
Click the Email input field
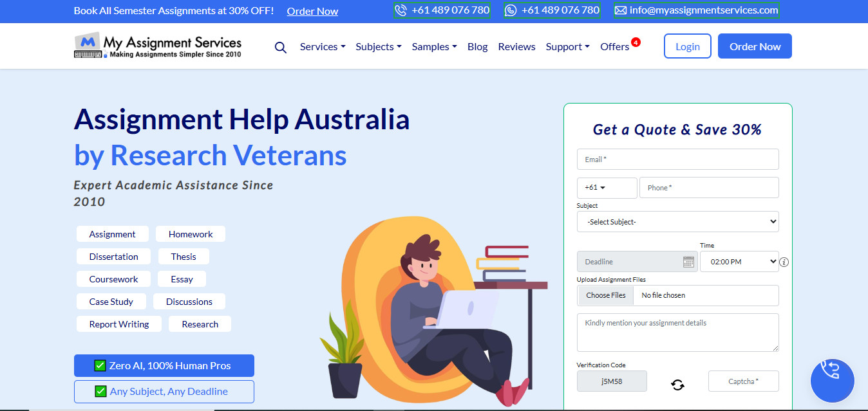pos(677,159)
